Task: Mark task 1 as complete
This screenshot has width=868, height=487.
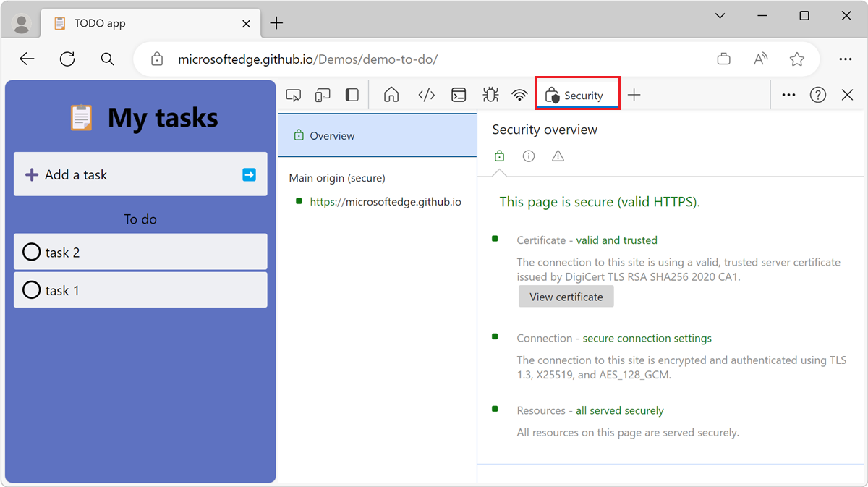Action: tap(32, 290)
